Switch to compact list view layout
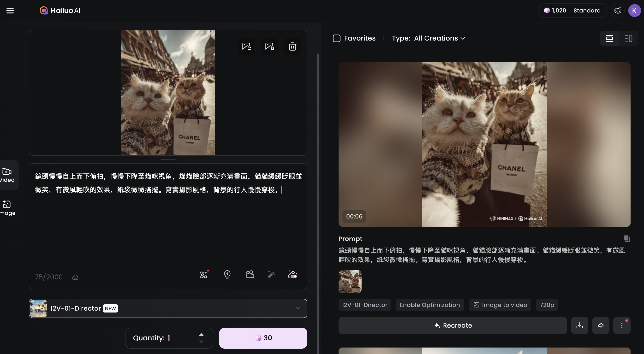Image resolution: width=644 pixels, height=354 pixels. point(628,38)
